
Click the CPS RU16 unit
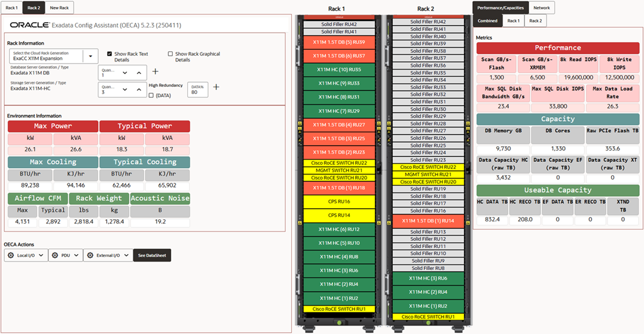(339, 202)
